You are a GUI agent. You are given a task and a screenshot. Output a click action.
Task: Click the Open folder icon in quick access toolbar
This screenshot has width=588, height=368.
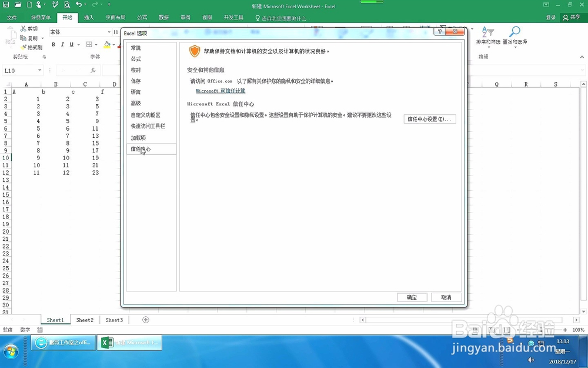click(x=18, y=5)
